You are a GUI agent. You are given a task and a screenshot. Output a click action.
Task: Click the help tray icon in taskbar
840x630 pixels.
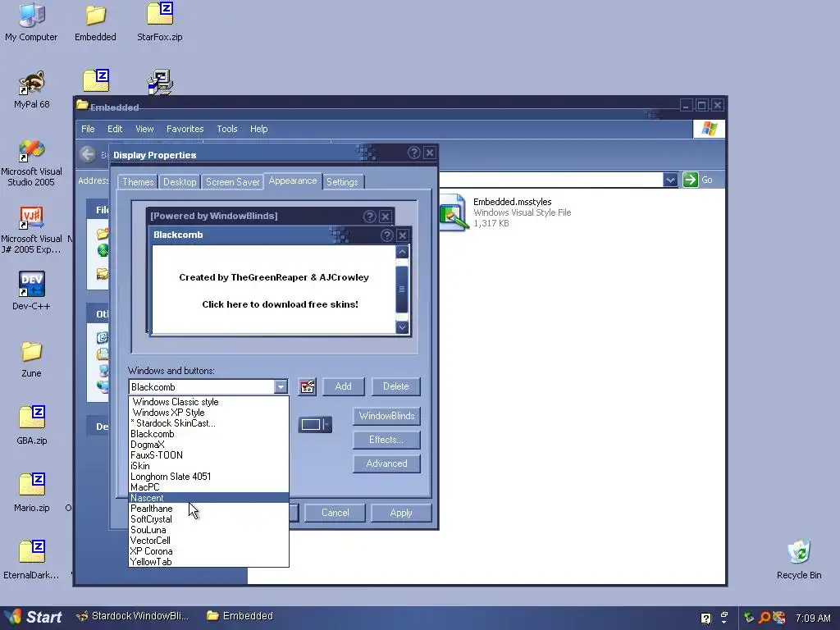706,619
